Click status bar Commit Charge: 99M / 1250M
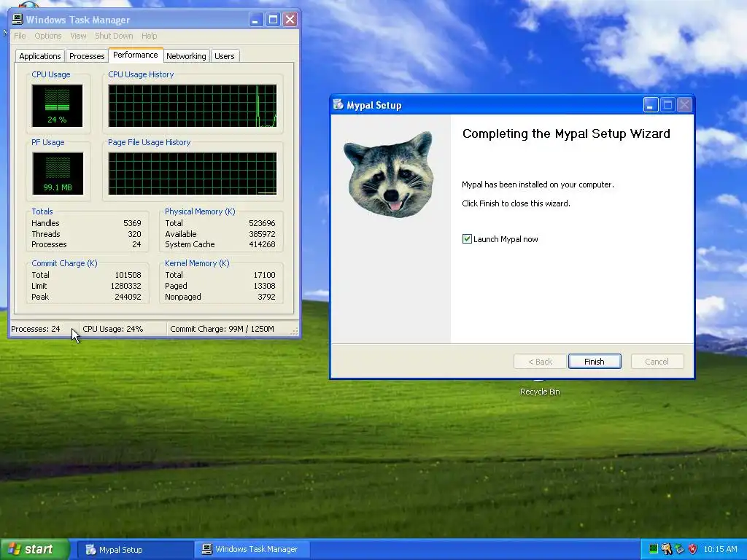Screen dimensions: 747x560 [x=222, y=329]
